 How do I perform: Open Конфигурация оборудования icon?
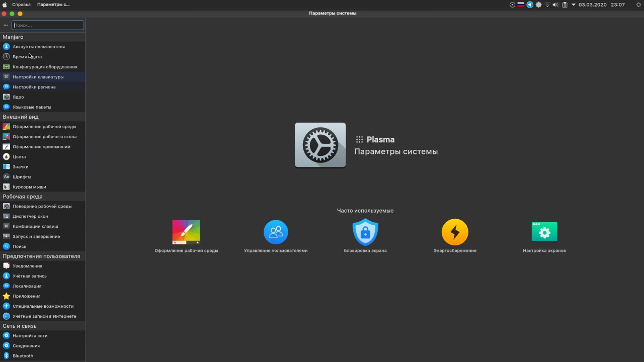click(6, 67)
